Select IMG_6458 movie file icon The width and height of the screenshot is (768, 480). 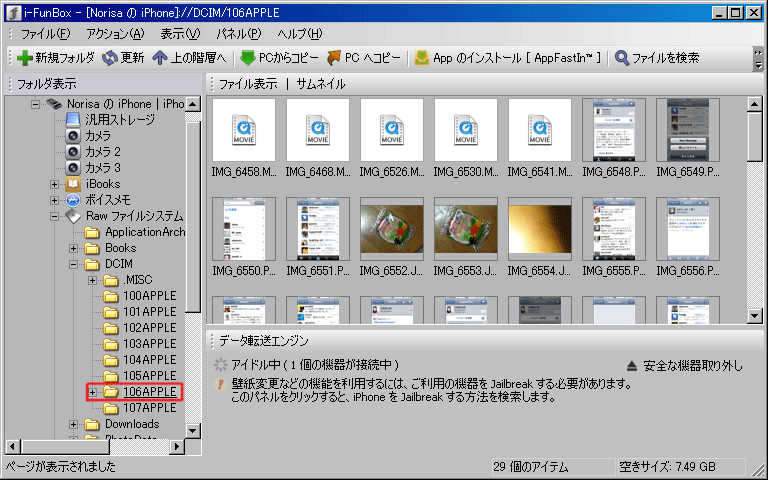(244, 130)
